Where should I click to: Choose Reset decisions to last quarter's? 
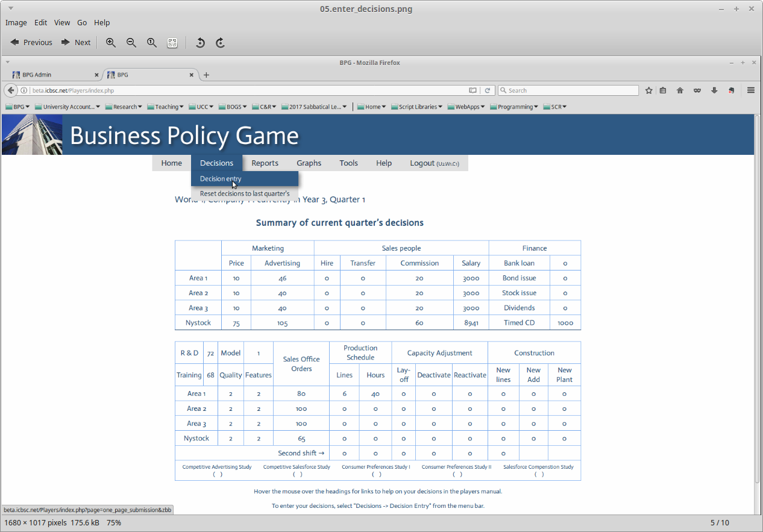245,193
